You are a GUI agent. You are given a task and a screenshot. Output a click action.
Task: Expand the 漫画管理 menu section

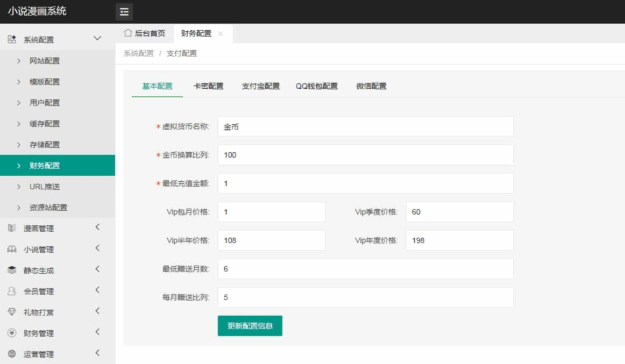(x=97, y=227)
